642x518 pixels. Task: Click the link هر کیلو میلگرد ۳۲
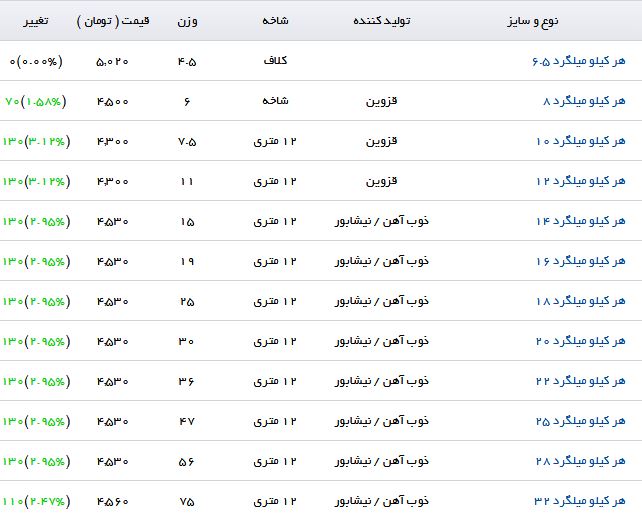[x=580, y=501]
